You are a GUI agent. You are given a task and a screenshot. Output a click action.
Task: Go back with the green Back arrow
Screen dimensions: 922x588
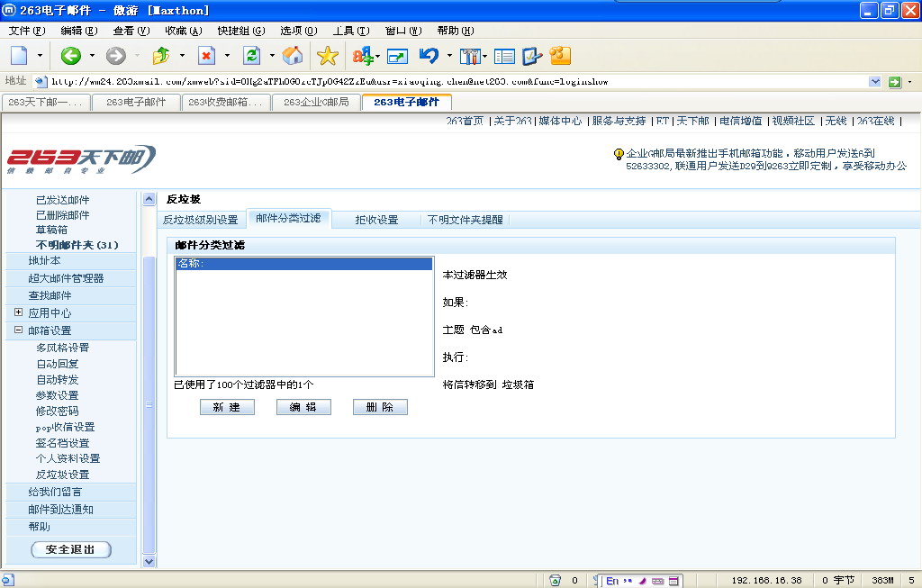click(x=70, y=56)
